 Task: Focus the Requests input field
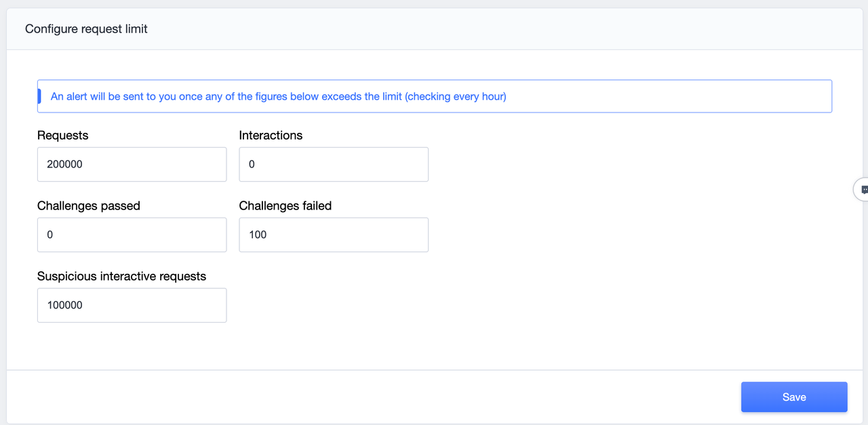(132, 164)
